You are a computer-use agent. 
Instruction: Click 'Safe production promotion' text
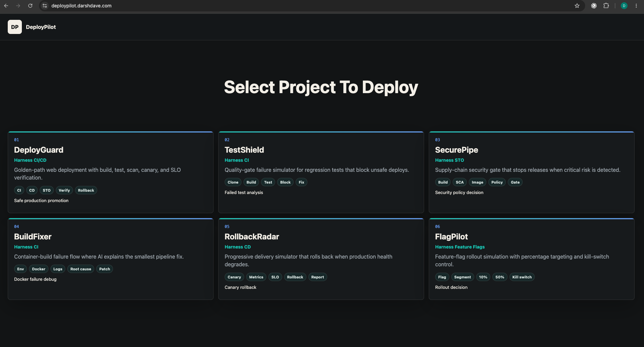pos(41,200)
